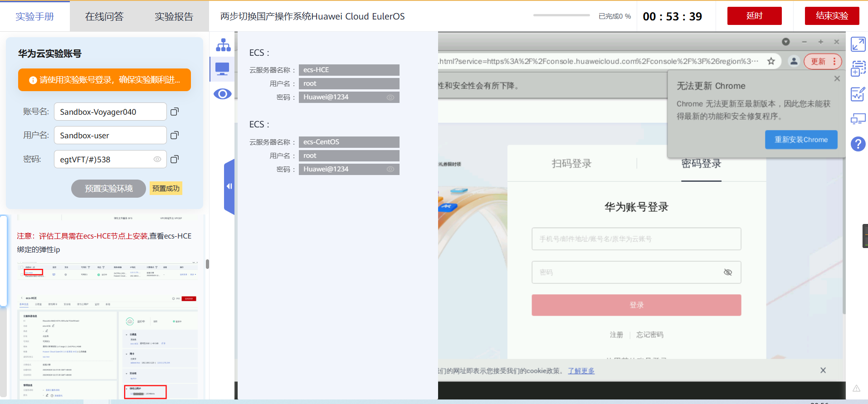Click the copy-paste clipboard icon on right sidebar
Screen dimensions: 868x404
pyautogui.click(x=858, y=69)
